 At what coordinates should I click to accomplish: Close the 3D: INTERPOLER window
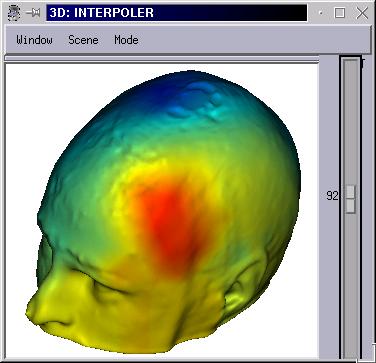[x=362, y=13]
